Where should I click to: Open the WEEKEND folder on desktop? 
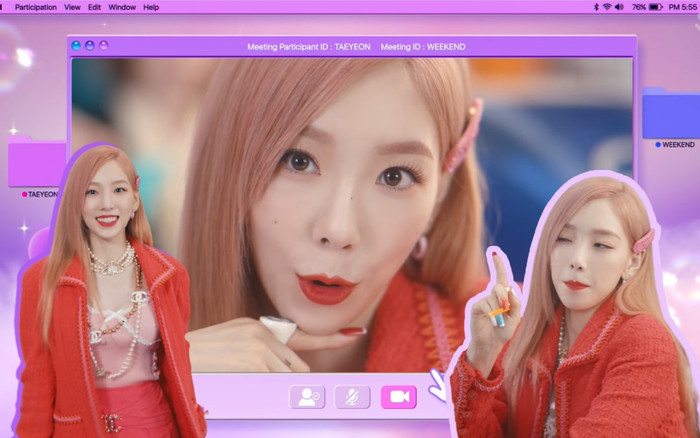click(x=671, y=113)
